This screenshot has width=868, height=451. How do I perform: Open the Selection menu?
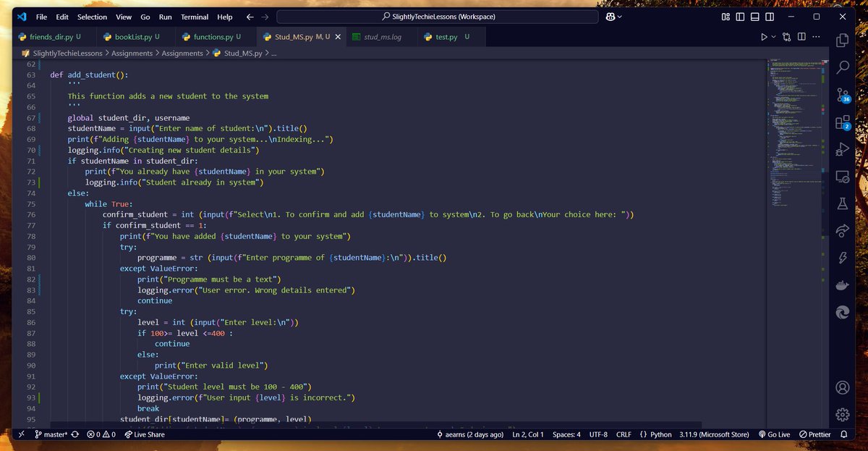pyautogui.click(x=92, y=17)
